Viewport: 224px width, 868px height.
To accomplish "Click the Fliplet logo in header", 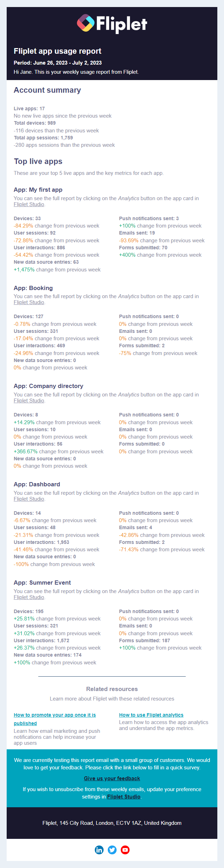I will tap(112, 24).
